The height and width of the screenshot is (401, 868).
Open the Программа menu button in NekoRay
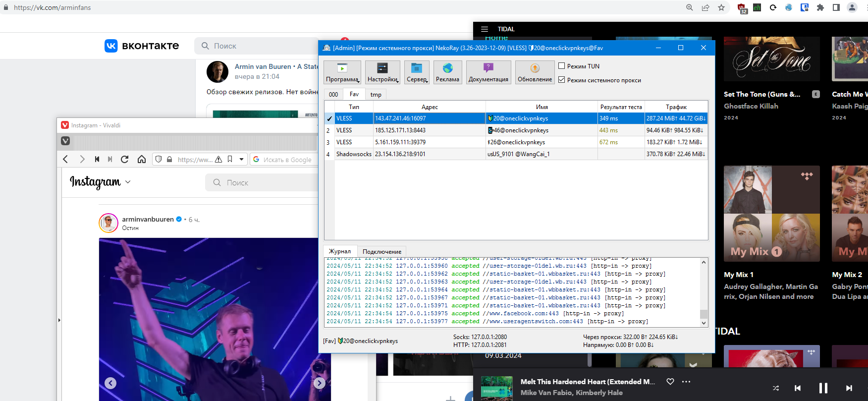coord(342,72)
